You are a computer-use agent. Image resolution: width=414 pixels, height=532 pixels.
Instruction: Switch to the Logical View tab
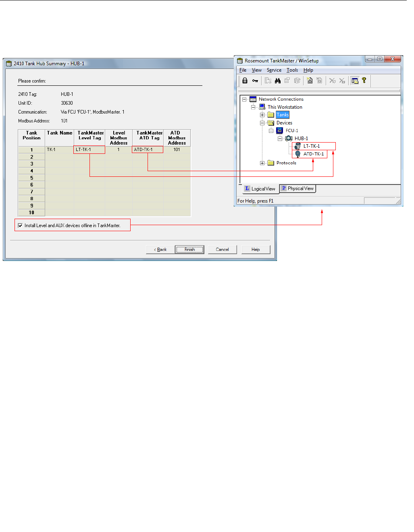260,188
